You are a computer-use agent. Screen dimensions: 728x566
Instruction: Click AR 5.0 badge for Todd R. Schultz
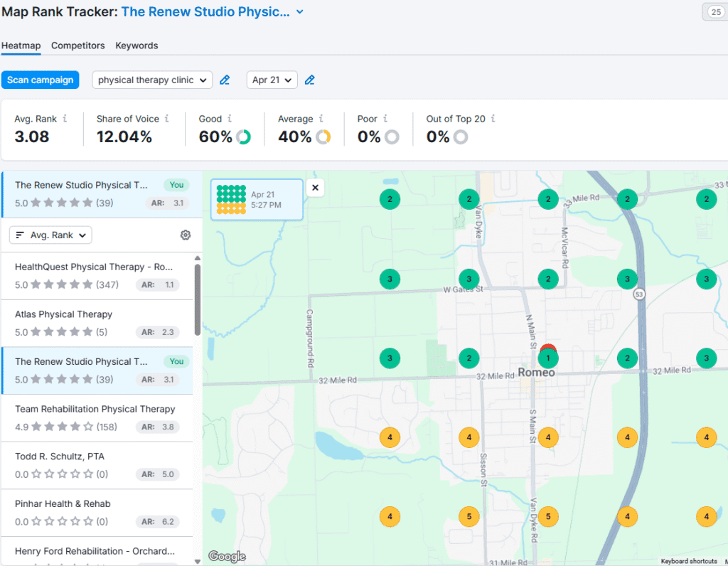pyautogui.click(x=157, y=474)
